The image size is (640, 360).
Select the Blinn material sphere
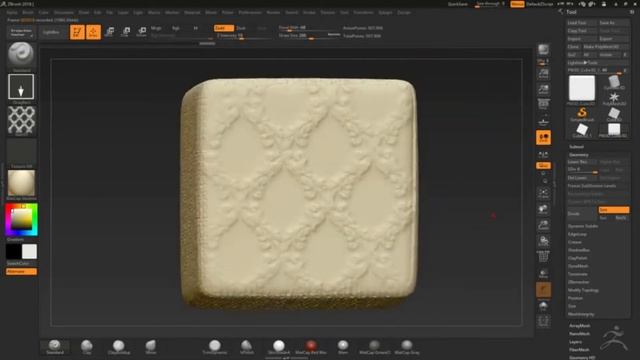click(x=343, y=347)
